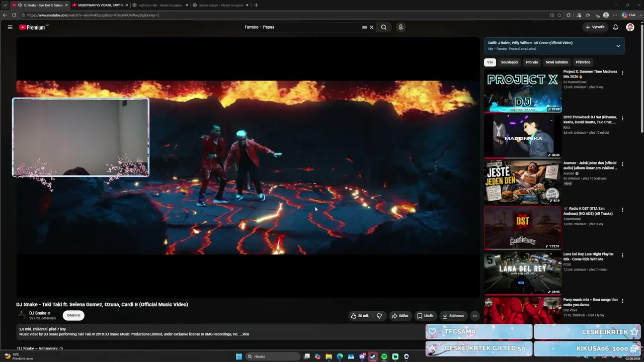Select the Pro vás filter chip

pyautogui.click(x=532, y=62)
